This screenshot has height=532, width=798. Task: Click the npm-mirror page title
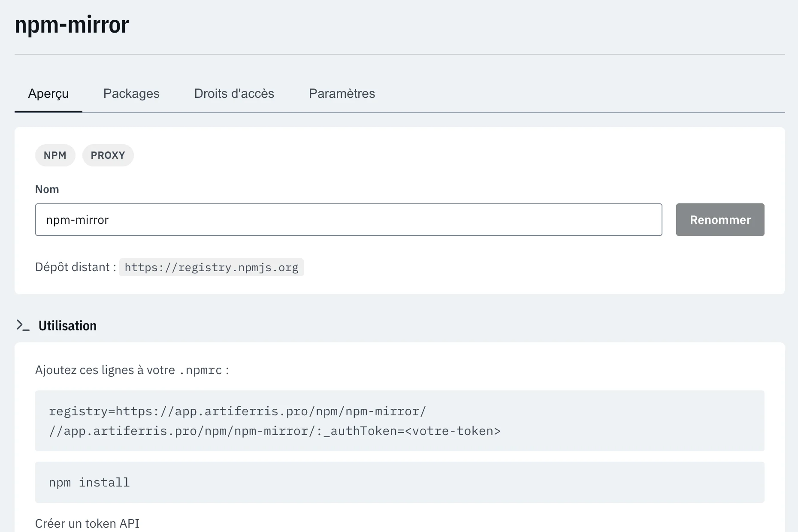72,24
